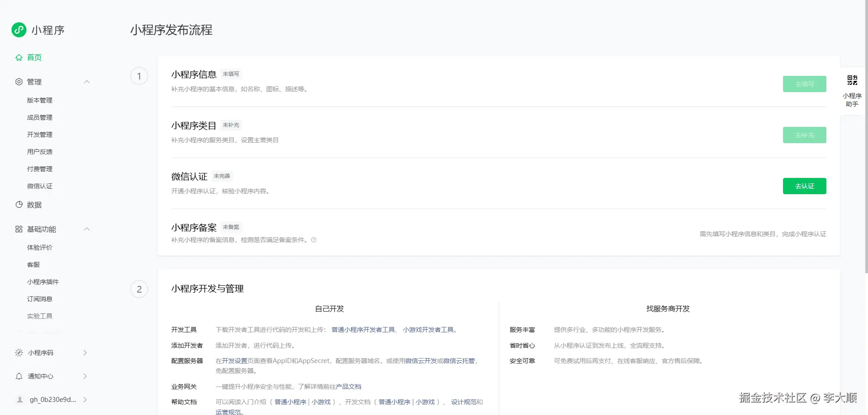This screenshot has height=415, width=868.
Task: Click the home icon beside 首页
Action: [19, 57]
